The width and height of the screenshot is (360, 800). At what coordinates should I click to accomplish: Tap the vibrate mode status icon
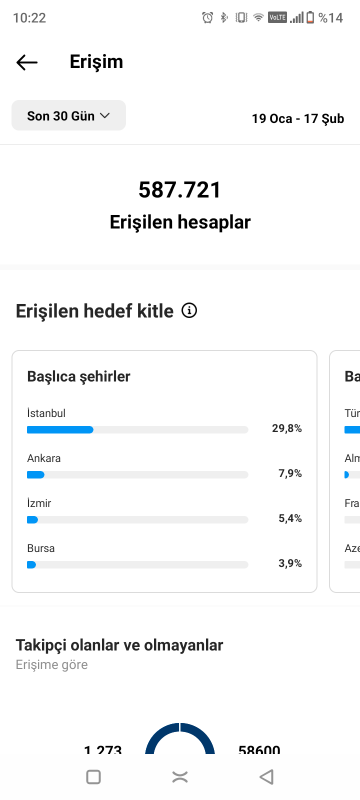(x=241, y=18)
